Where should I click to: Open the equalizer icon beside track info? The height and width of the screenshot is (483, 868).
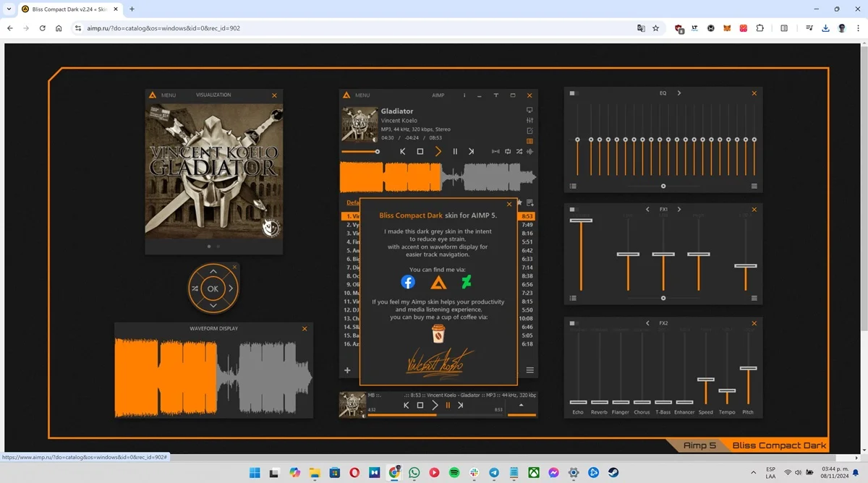click(x=529, y=121)
